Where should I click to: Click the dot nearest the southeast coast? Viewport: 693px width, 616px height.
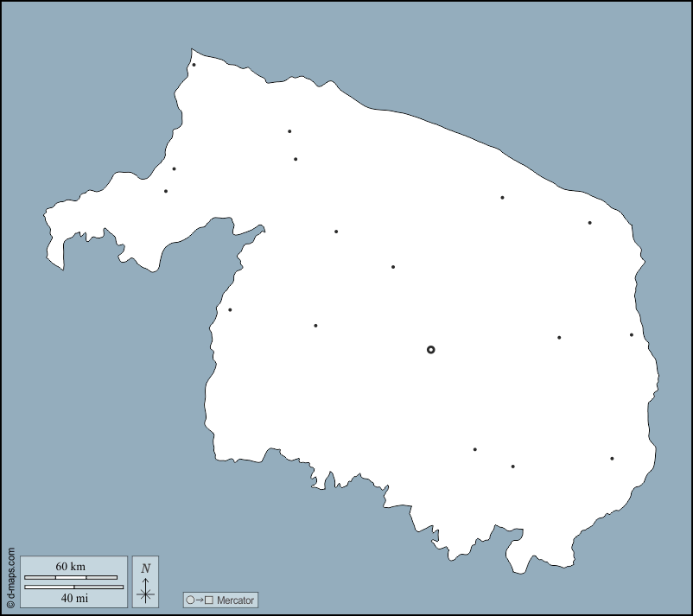pos(612,459)
